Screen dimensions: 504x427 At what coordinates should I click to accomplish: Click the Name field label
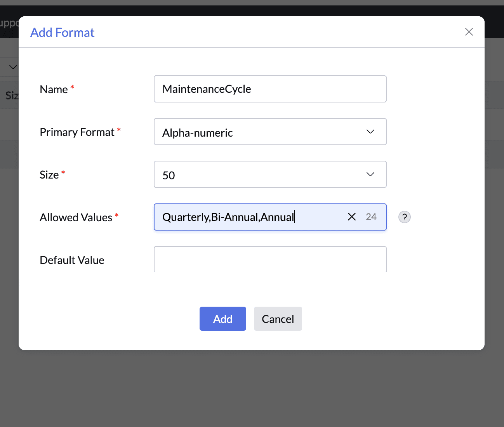point(54,89)
